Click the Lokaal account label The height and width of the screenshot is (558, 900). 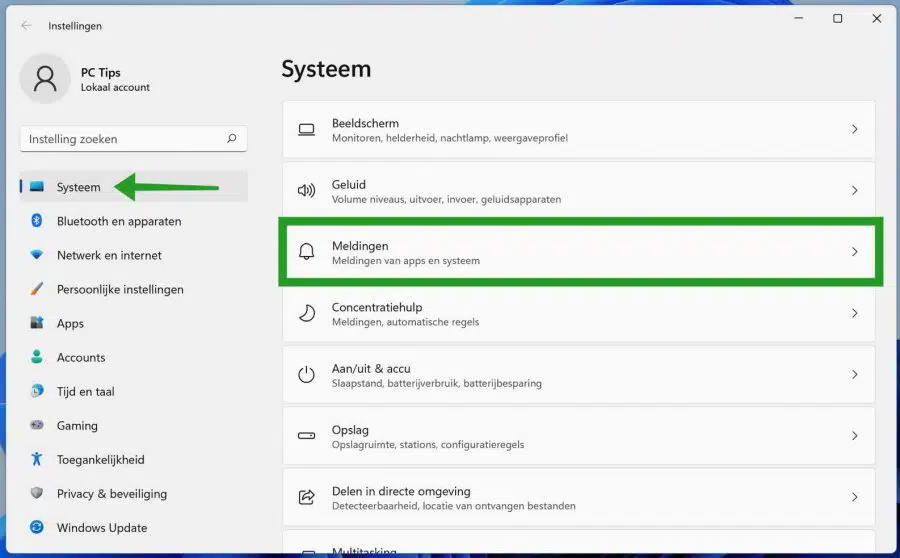pos(115,87)
